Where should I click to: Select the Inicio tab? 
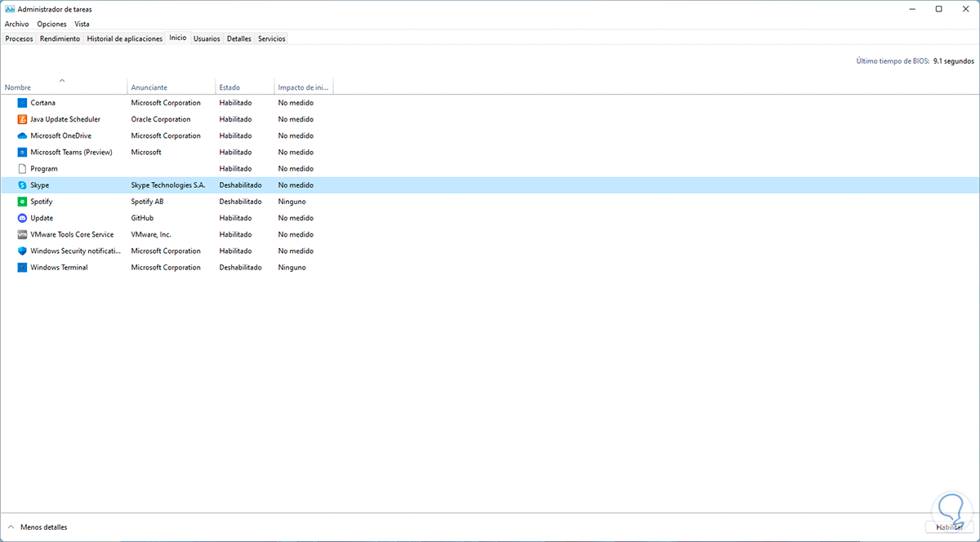point(178,38)
